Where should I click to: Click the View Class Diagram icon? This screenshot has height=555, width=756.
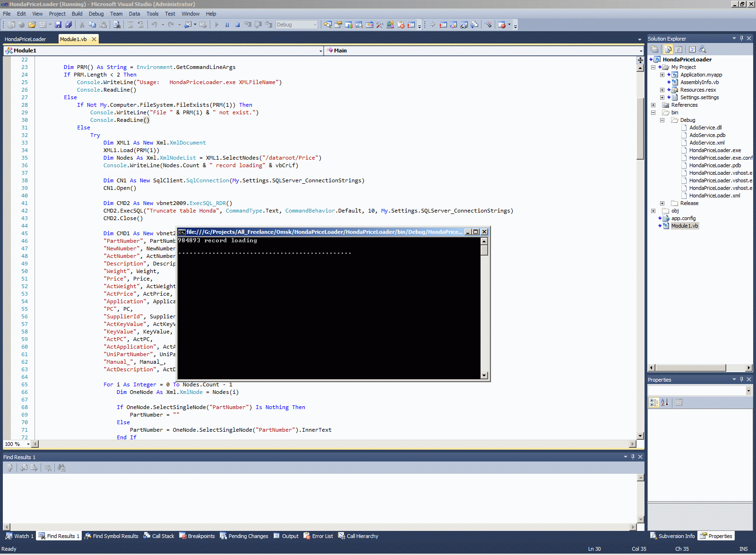click(703, 49)
